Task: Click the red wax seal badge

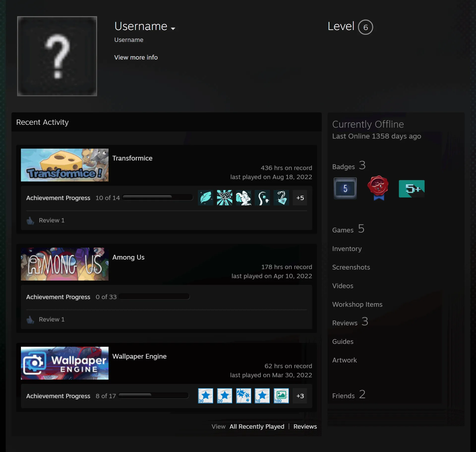Action: tap(378, 188)
